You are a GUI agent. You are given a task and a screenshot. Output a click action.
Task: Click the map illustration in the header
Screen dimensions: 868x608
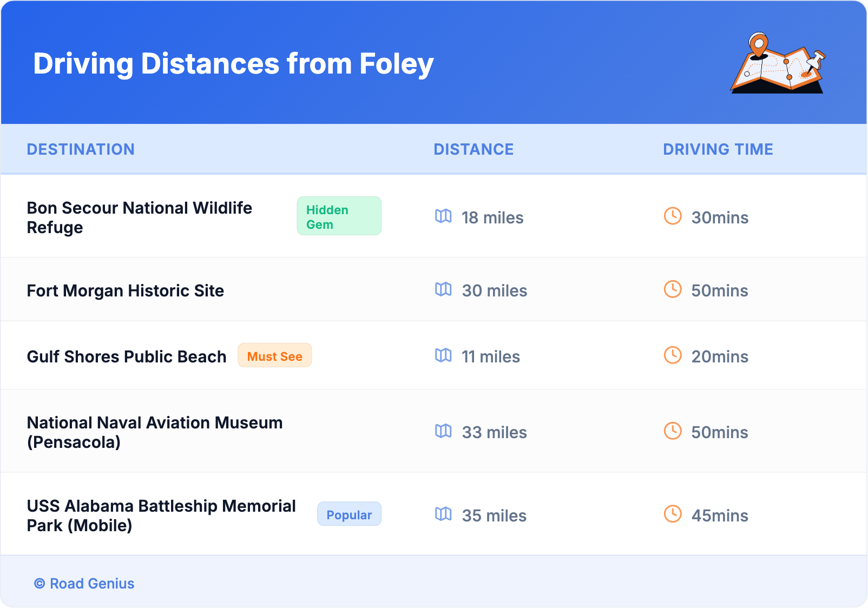click(778, 63)
